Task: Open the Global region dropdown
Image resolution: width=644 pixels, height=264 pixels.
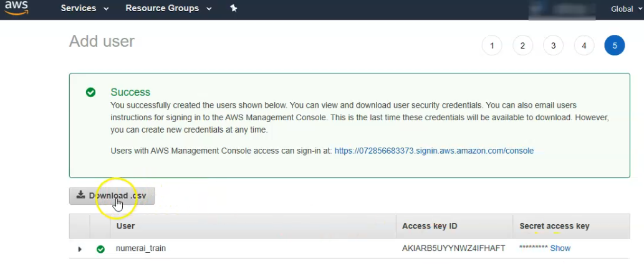Action: click(627, 9)
